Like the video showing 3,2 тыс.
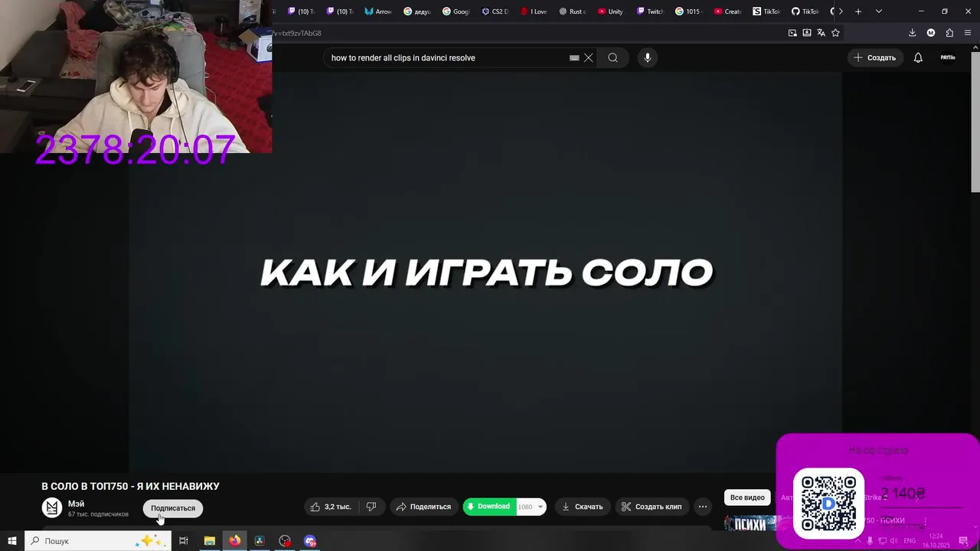 [331, 507]
